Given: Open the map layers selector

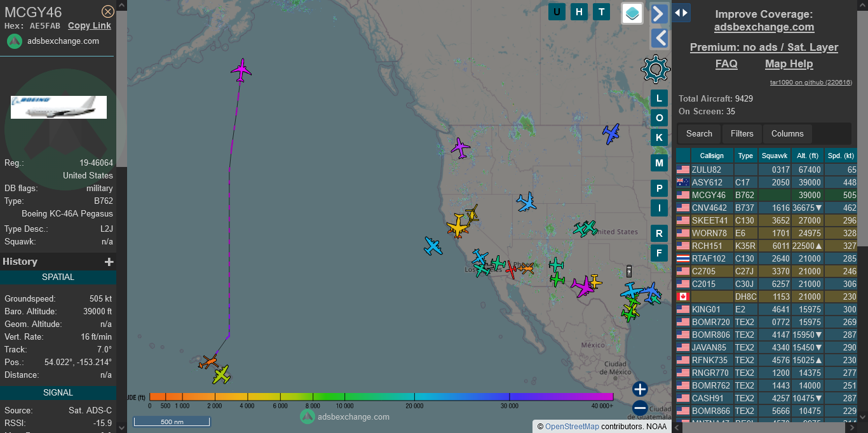Looking at the screenshot, I should [632, 13].
